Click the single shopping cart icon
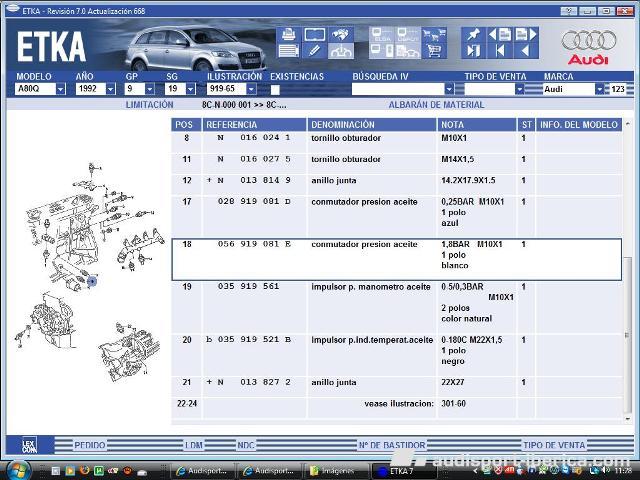This screenshot has height=480, width=640. click(434, 51)
